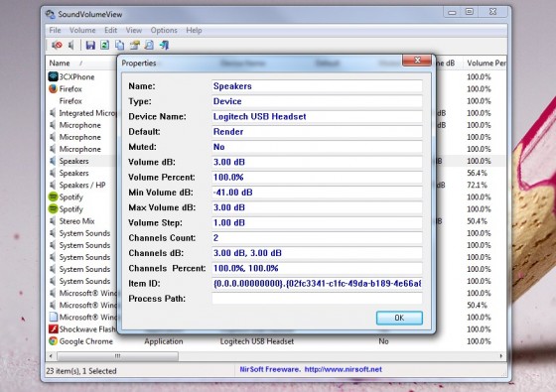
Task: Click the Shockwave Flash red icon
Action: 53,328
